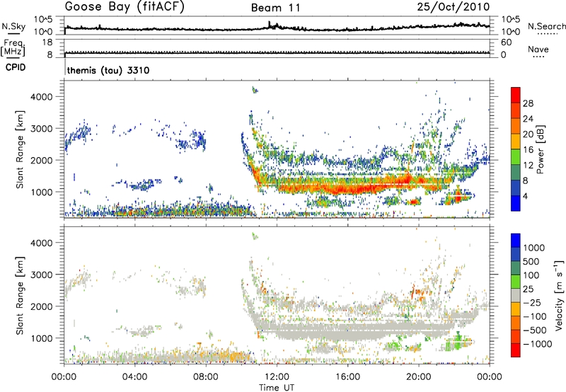This screenshot has height=392, width=566.
Task: Click the 4000 km tick of the velocity panel
Action: click(x=41, y=243)
